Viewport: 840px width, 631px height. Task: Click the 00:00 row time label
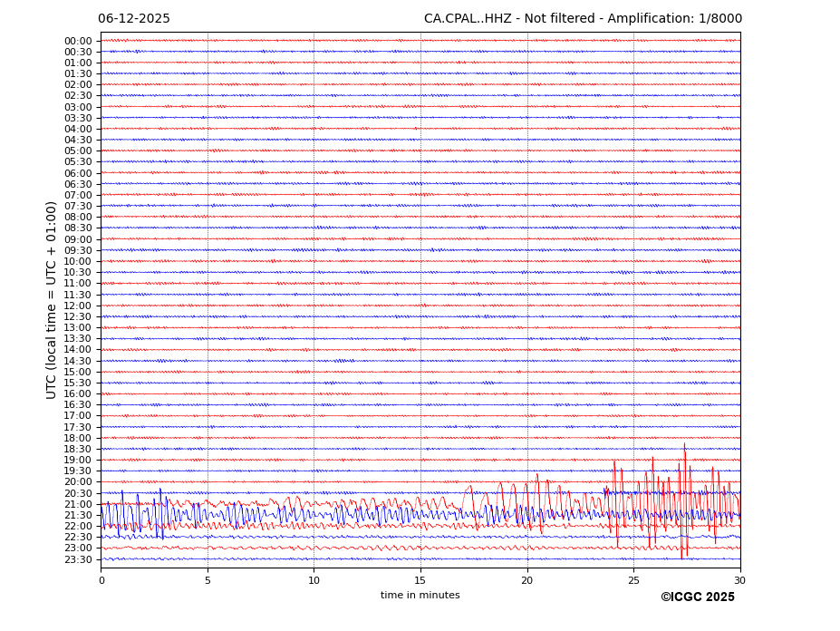coord(78,41)
